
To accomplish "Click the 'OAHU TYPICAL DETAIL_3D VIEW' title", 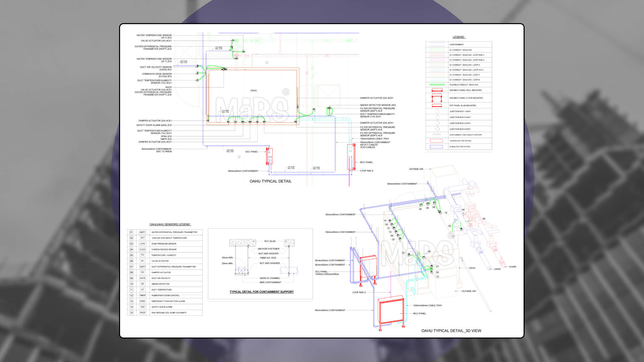I will coord(451,331).
